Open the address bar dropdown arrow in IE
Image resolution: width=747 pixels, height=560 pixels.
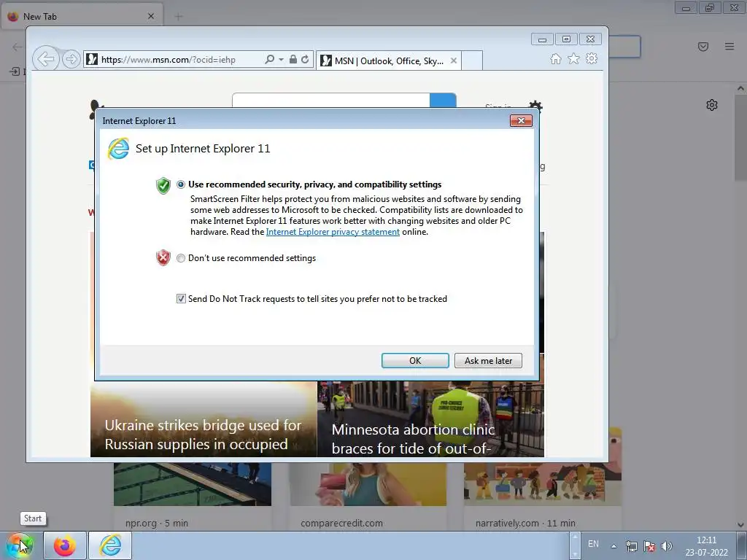(x=281, y=60)
